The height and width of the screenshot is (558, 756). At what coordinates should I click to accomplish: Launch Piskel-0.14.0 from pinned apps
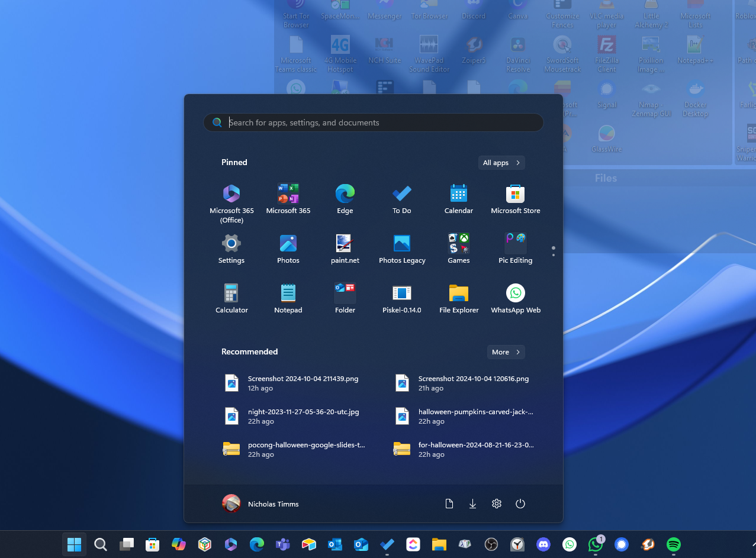point(401,298)
